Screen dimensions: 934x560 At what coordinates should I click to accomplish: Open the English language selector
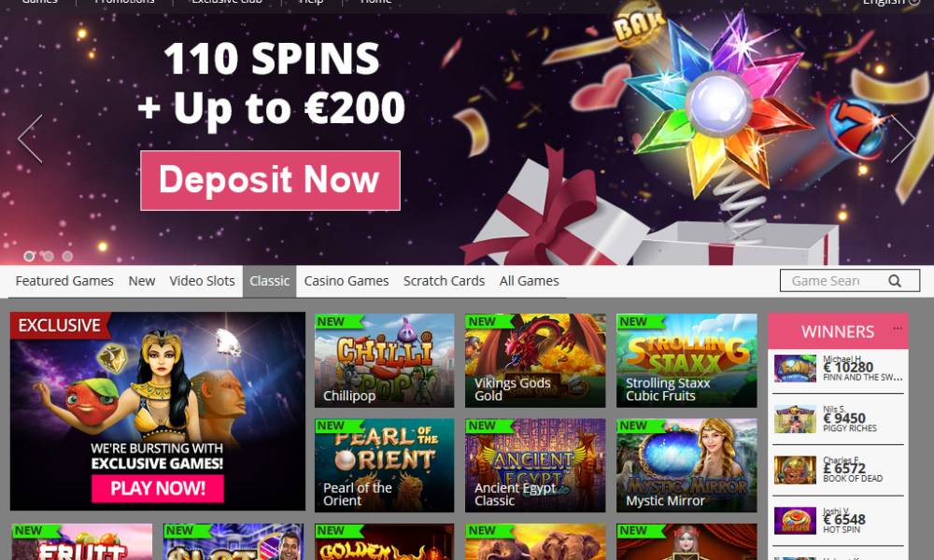891,3
